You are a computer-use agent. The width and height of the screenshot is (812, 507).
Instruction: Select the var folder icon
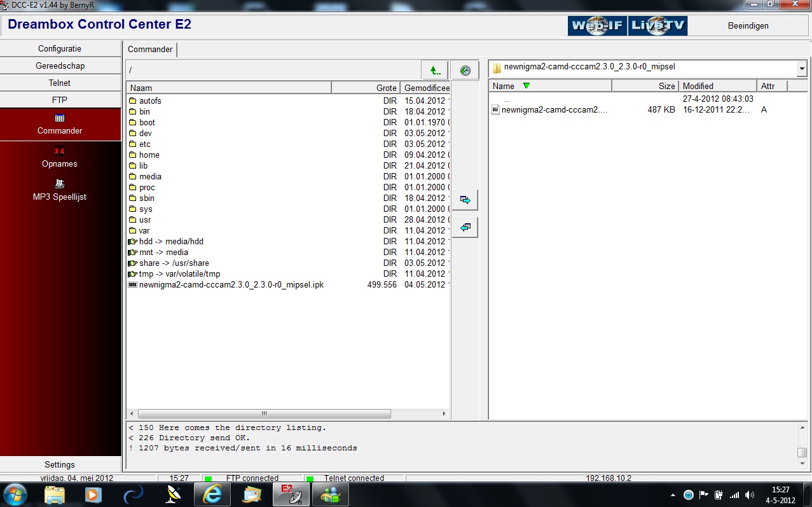pos(133,231)
